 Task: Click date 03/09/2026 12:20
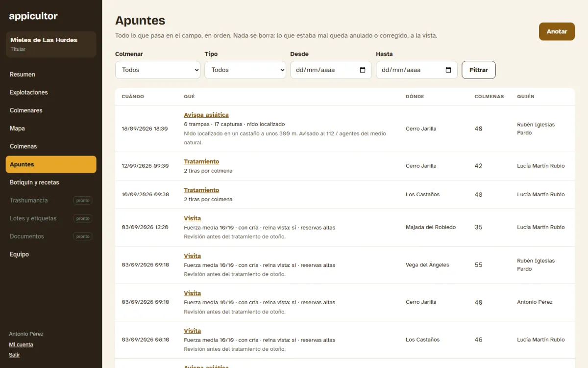[145, 227]
